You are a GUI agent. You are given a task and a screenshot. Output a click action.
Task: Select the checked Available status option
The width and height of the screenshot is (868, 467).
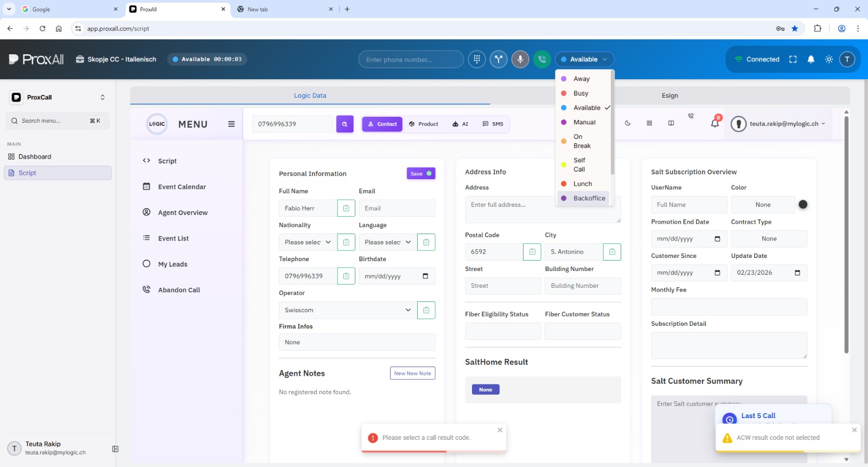pos(585,108)
